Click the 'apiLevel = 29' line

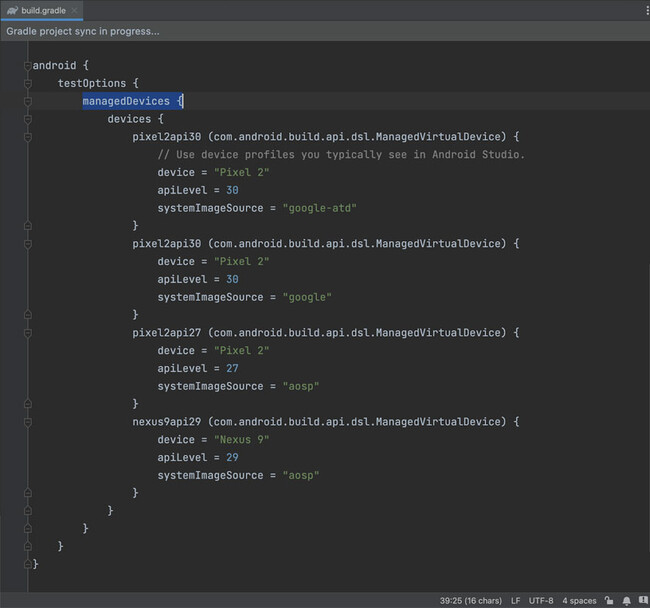point(198,458)
